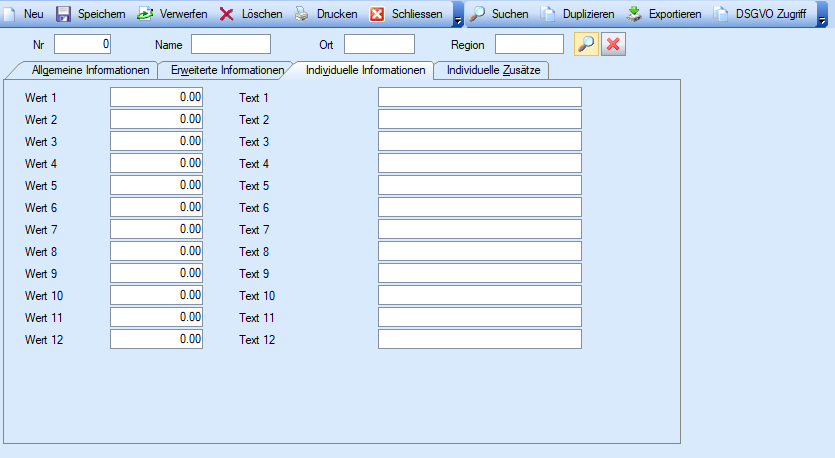Screen dimensions: 835x458
Task: Click the Name filter field
Action: [x=231, y=44]
